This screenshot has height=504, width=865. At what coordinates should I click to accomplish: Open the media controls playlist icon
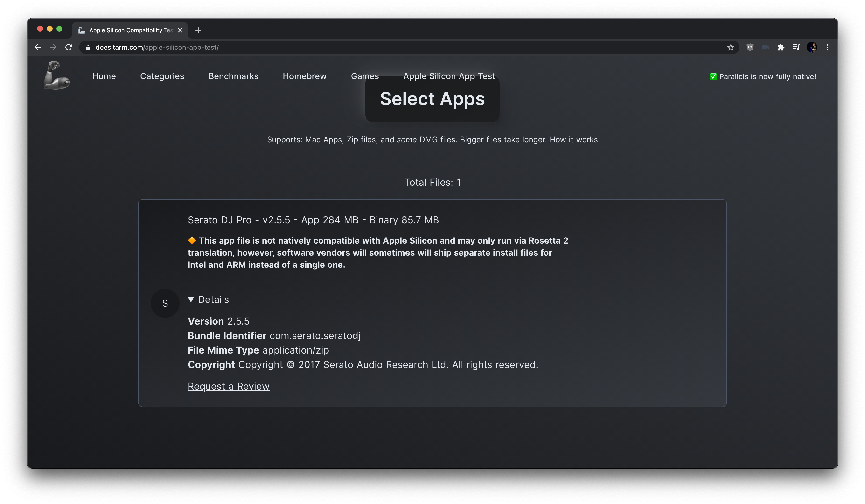(x=796, y=47)
